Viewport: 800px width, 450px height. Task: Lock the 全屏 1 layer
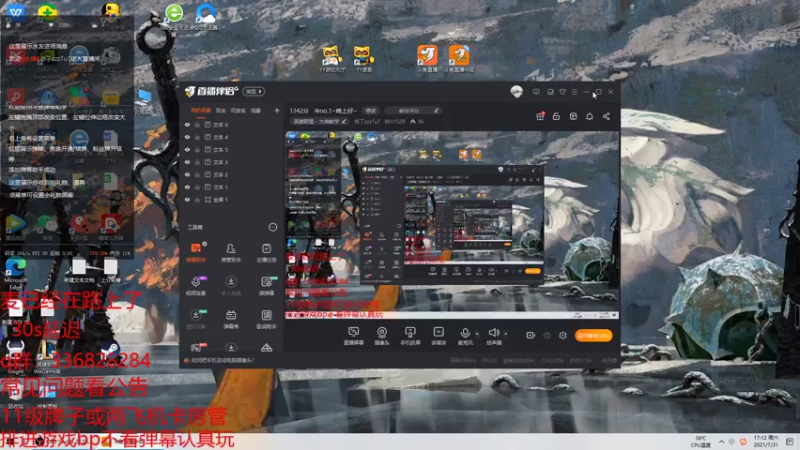[x=197, y=199]
